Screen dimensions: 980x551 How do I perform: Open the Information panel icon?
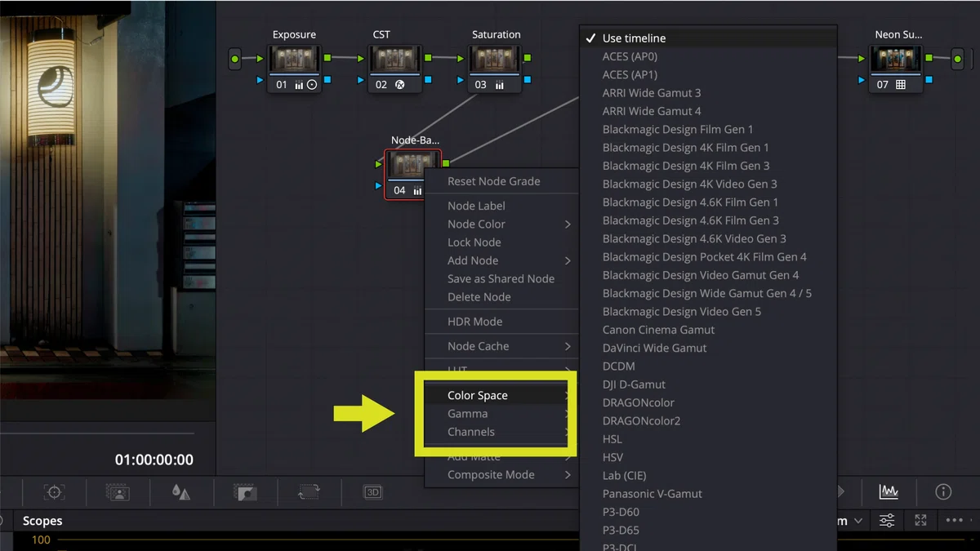[x=943, y=491]
